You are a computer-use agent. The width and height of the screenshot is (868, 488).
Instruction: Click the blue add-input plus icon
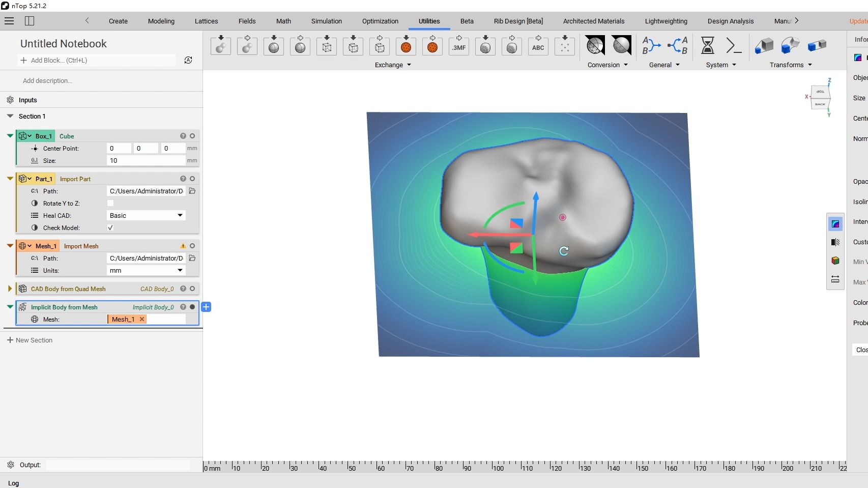pyautogui.click(x=206, y=307)
